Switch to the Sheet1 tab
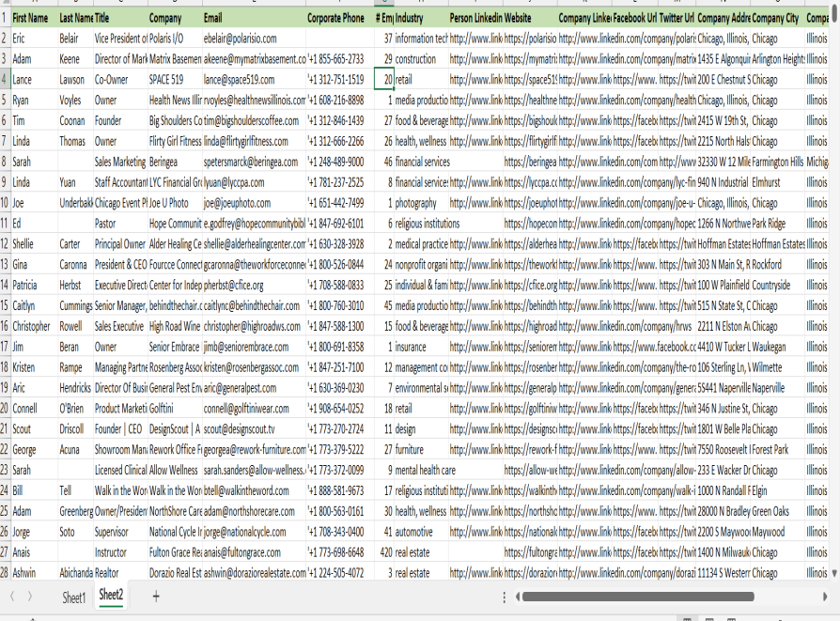840x621 pixels. pos(73,598)
